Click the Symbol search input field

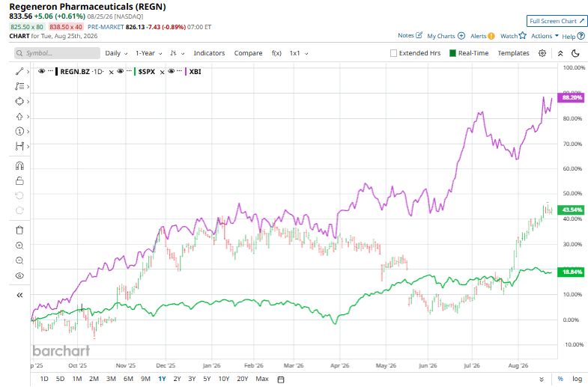point(58,53)
